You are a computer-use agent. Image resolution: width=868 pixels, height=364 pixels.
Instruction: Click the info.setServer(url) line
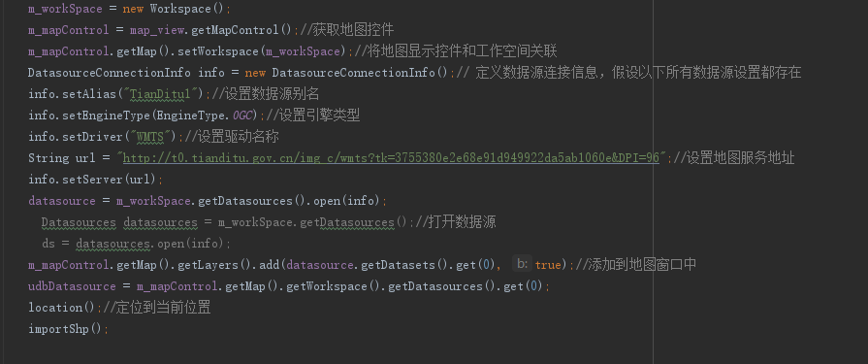(96, 180)
